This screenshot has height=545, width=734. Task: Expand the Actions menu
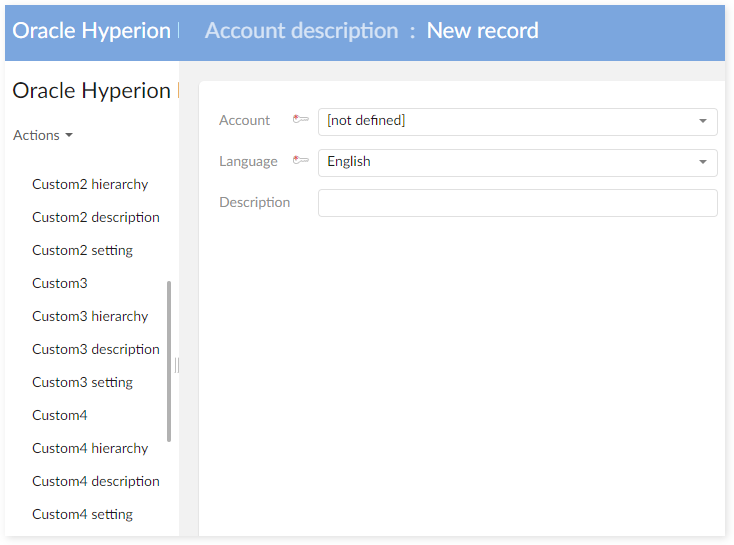[x=43, y=135]
